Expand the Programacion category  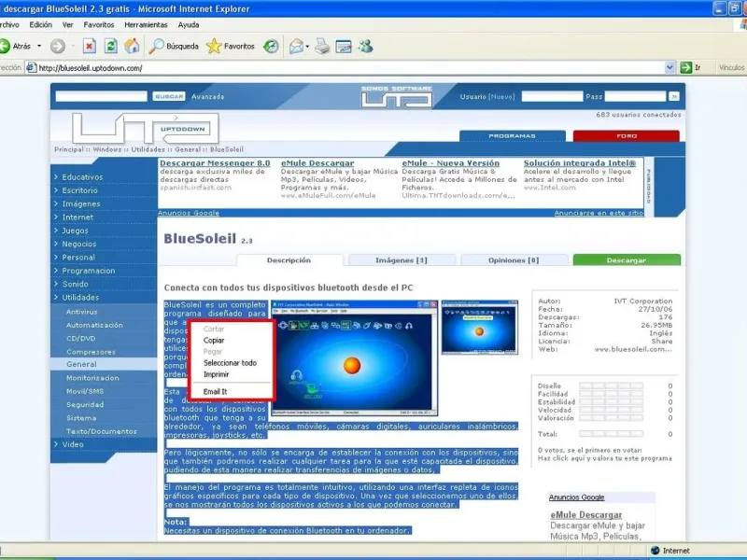pyautogui.click(x=88, y=270)
